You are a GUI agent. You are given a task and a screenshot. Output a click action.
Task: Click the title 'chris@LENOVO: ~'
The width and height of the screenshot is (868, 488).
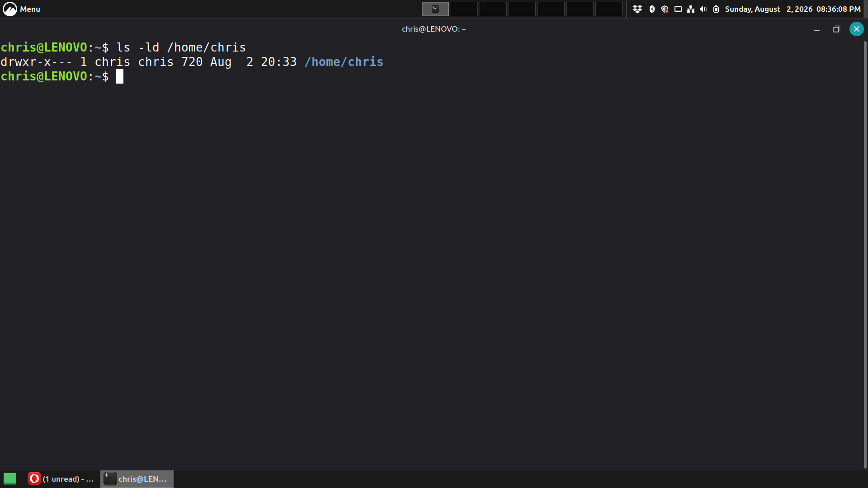[434, 29]
